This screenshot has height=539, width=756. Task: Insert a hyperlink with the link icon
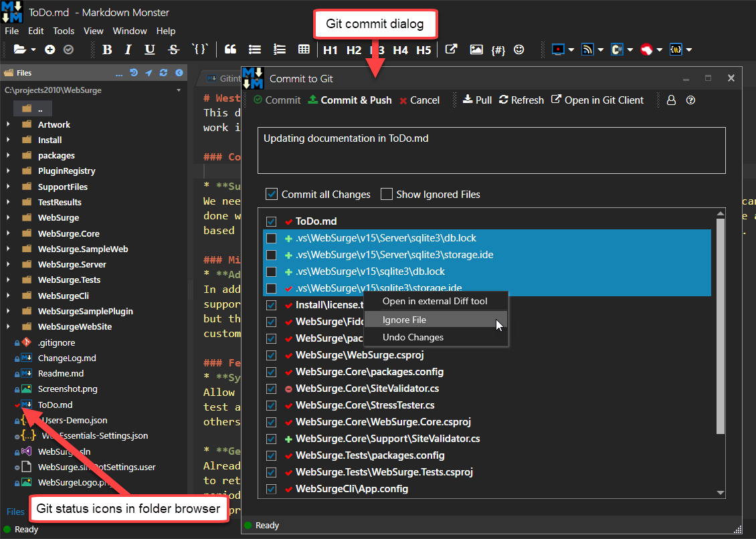click(x=451, y=49)
